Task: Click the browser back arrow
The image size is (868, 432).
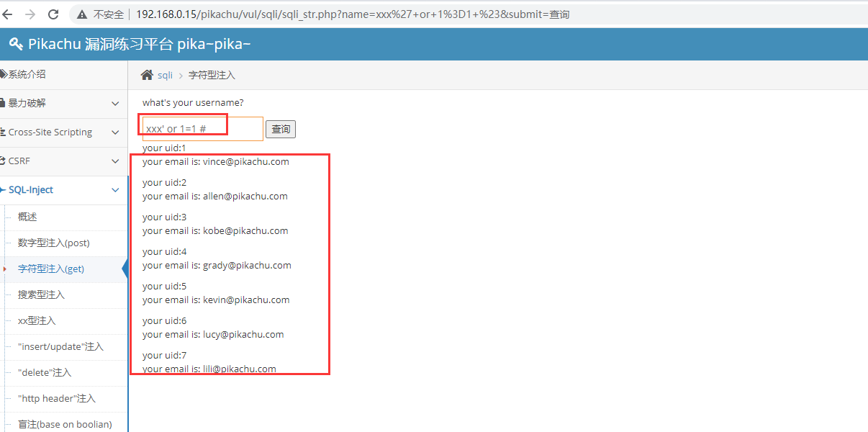Action: point(10,14)
